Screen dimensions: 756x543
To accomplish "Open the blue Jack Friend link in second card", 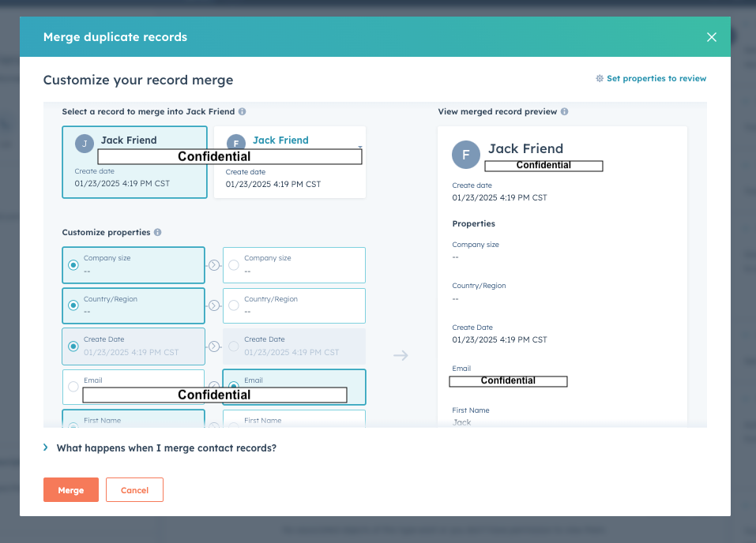I will (280, 140).
